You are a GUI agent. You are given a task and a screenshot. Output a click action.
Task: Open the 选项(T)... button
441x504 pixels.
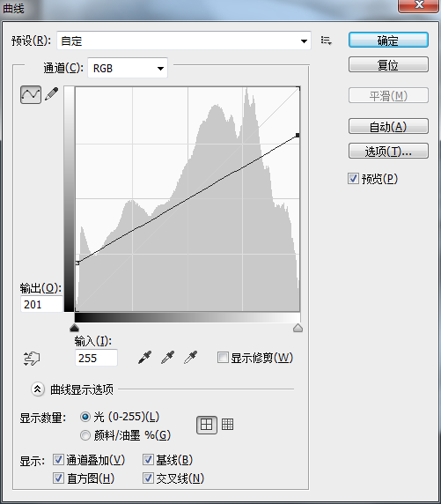click(x=388, y=151)
